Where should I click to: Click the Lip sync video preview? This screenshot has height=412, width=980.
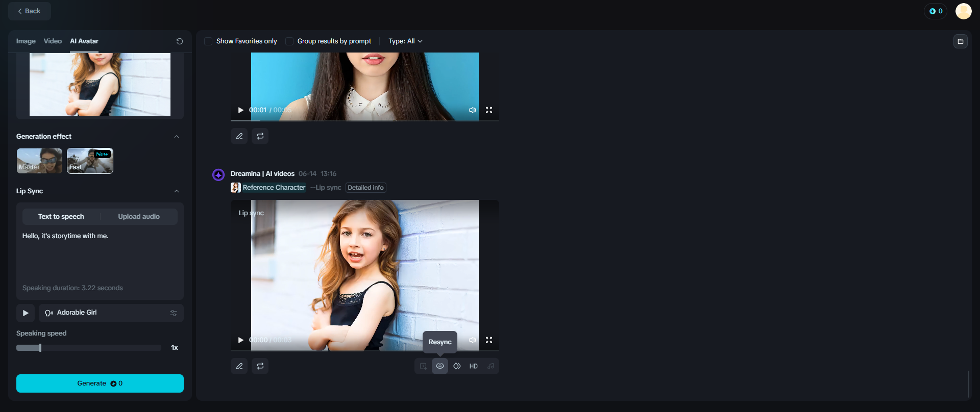click(x=365, y=275)
